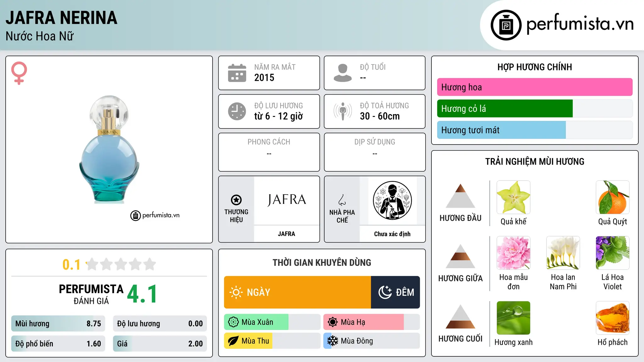Click the Hương cuối pyramid icon

[460, 316]
